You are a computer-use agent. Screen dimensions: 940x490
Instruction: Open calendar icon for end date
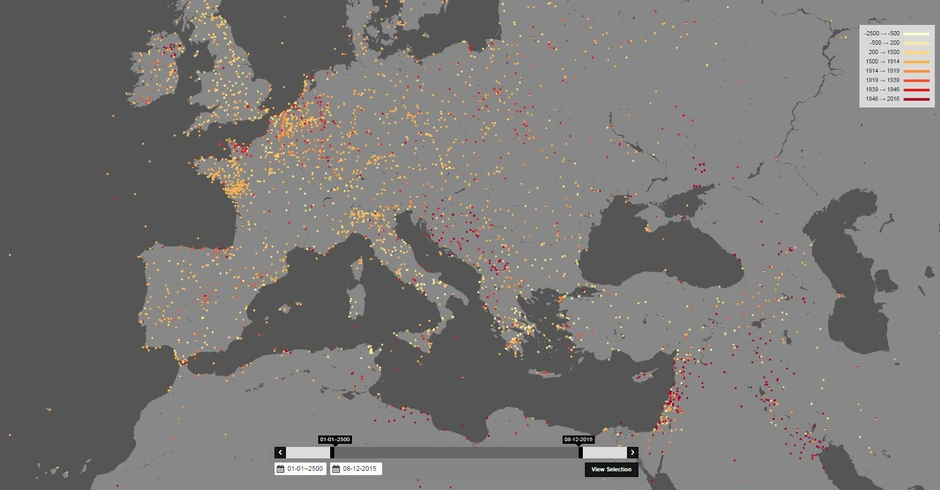point(336,469)
